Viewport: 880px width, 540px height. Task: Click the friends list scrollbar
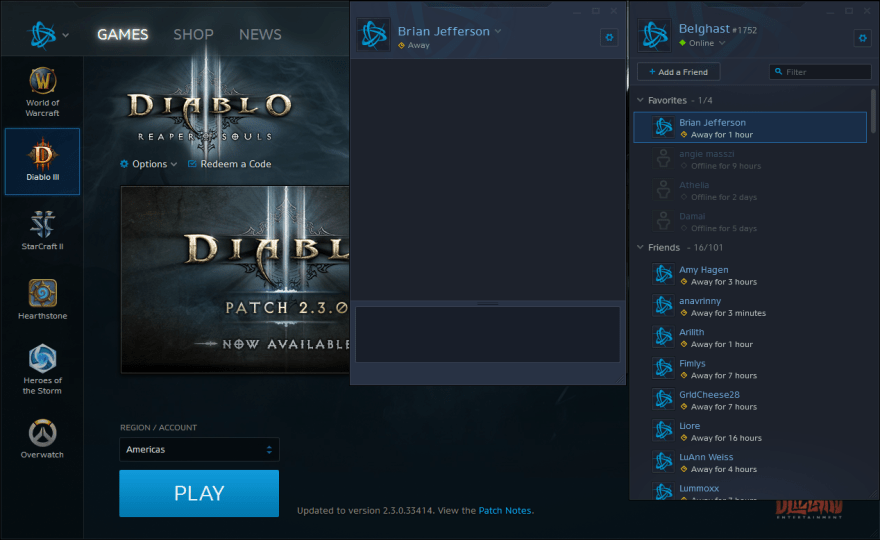click(873, 111)
